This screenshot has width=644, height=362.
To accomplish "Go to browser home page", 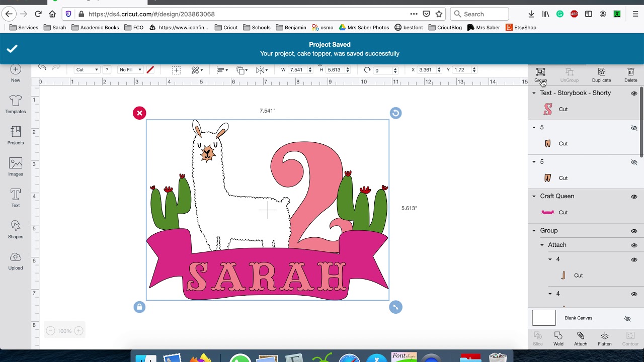I will pos(52,14).
